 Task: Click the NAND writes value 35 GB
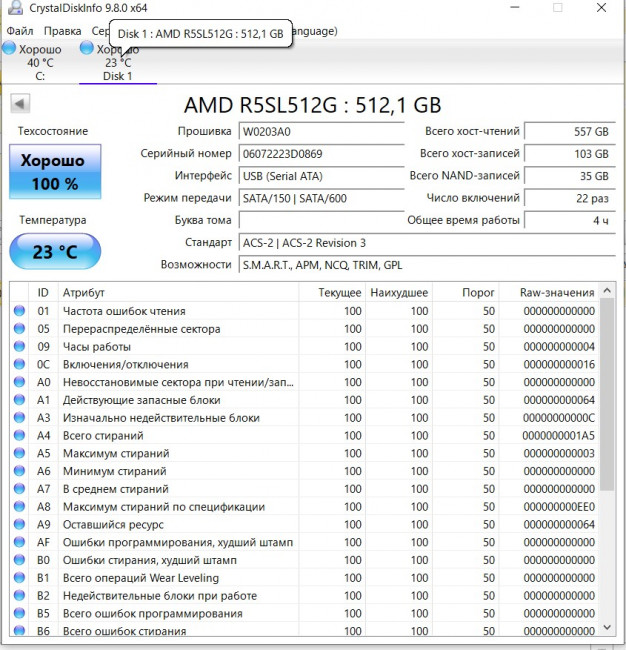[x=570, y=176]
